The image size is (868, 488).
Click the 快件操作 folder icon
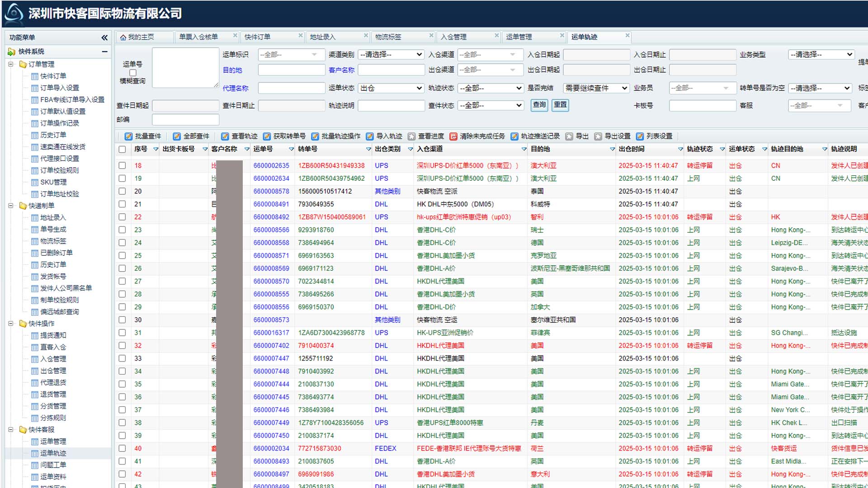pos(23,324)
